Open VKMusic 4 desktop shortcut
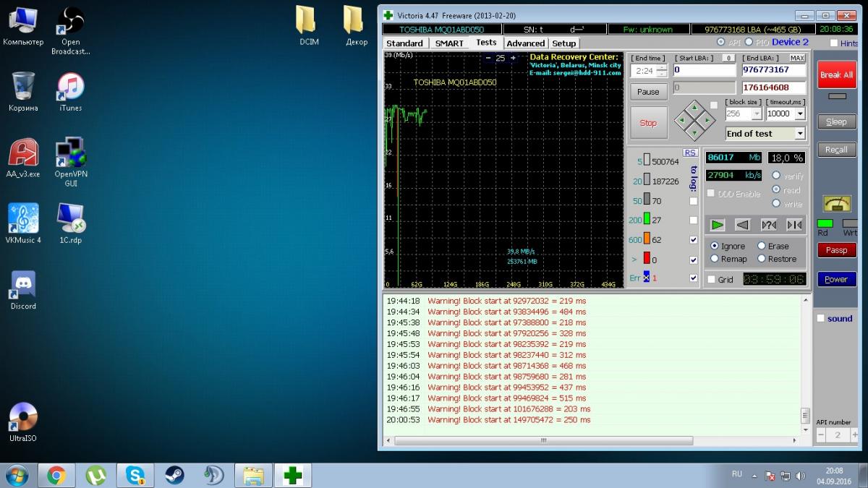This screenshot has width=868, height=488. 23,223
